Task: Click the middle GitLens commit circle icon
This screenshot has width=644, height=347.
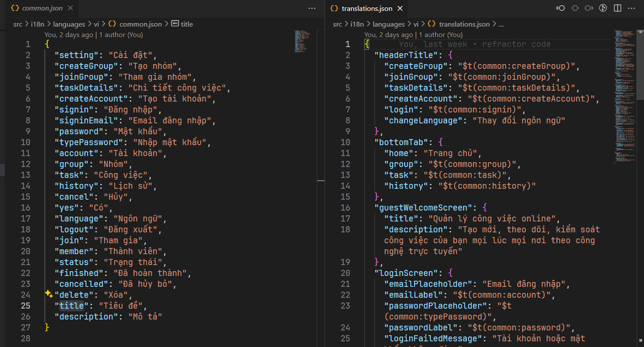Action: [x=575, y=8]
